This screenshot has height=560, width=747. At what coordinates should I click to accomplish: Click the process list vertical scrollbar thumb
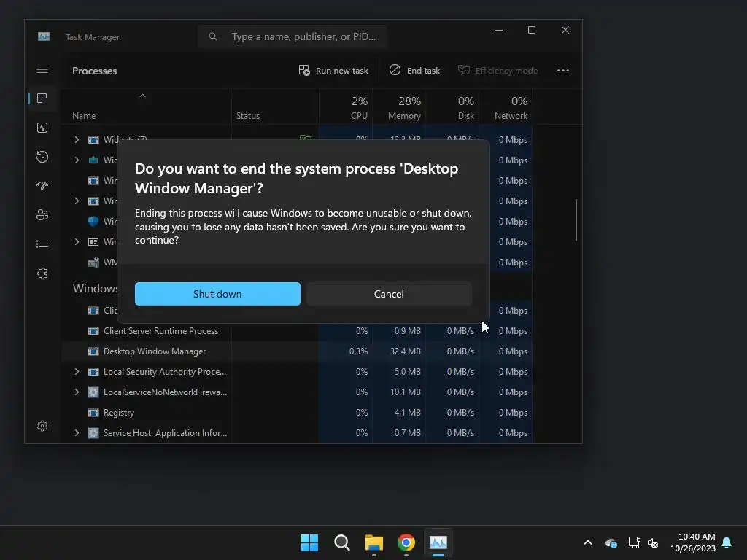(576, 219)
